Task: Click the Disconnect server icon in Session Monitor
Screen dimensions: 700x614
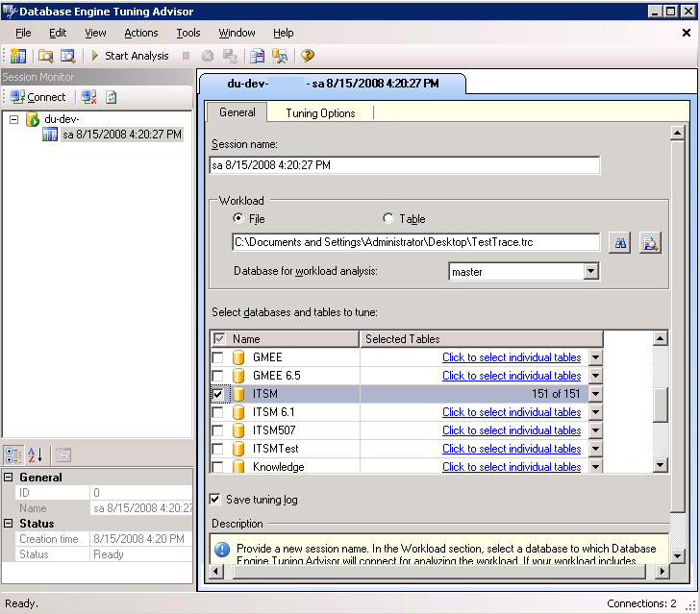Action: point(88,97)
